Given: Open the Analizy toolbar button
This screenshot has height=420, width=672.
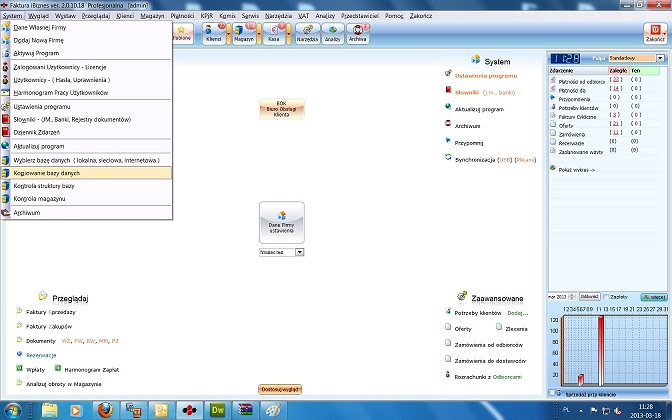Looking at the screenshot, I should tap(333, 34).
